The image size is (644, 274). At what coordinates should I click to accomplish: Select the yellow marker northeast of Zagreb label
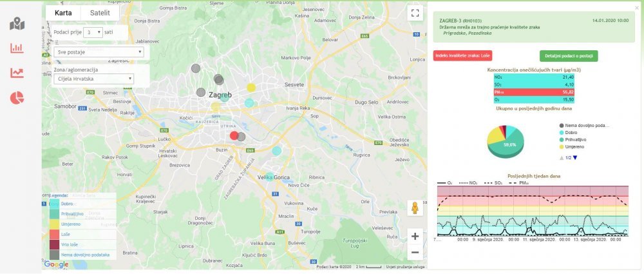pos(251,88)
